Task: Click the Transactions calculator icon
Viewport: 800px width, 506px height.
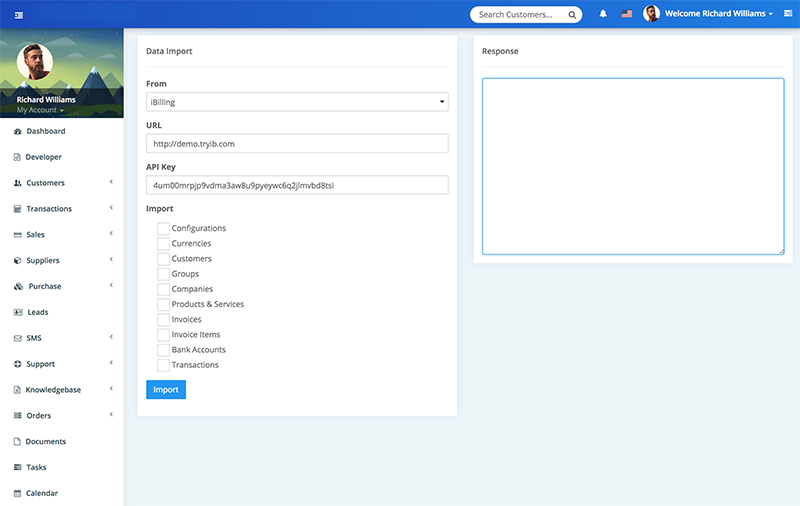Action: tap(18, 209)
